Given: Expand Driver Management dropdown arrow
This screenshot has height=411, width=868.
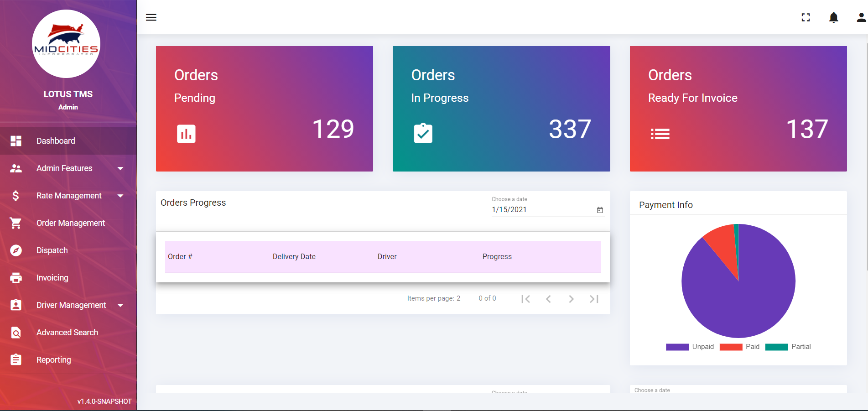Looking at the screenshot, I should point(120,305).
